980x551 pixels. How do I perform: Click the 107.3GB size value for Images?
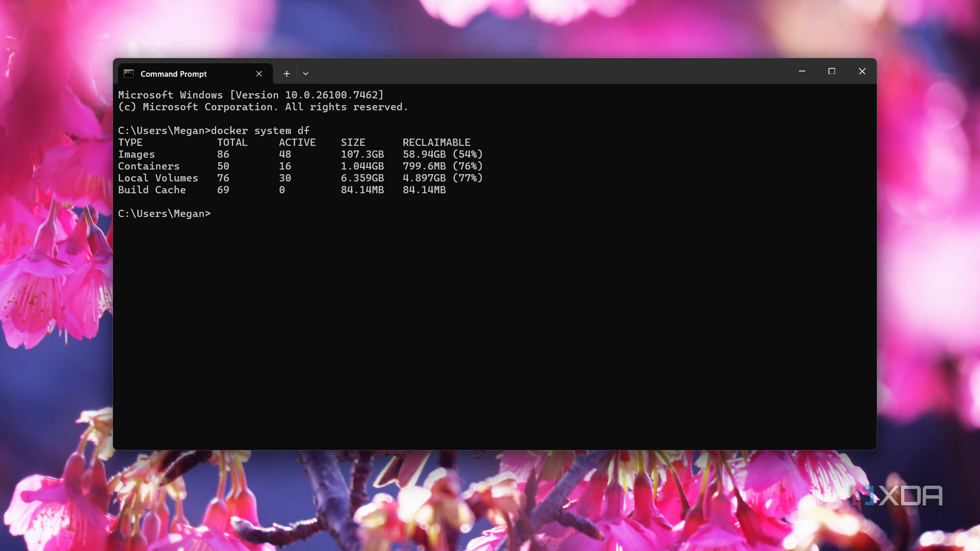362,154
